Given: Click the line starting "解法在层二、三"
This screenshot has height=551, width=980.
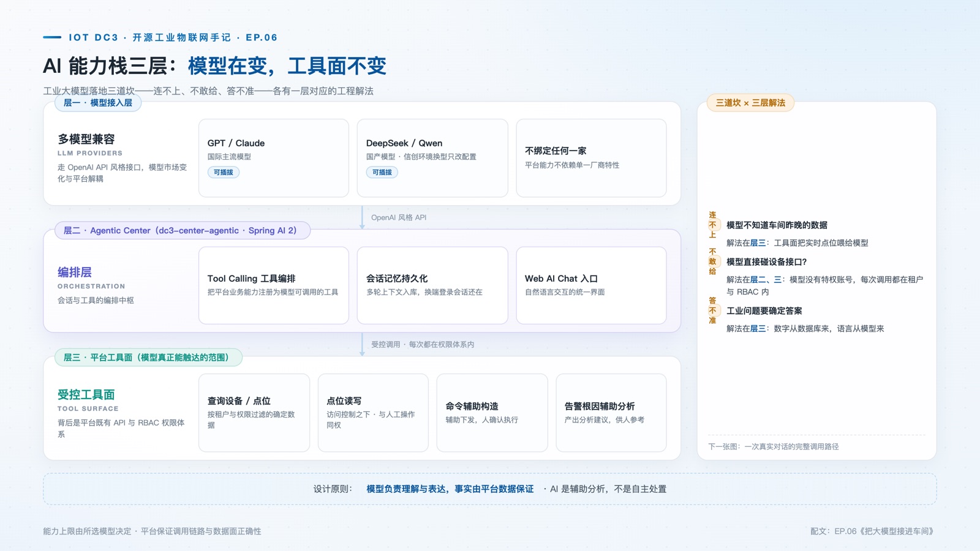Looking at the screenshot, I should point(824,286).
